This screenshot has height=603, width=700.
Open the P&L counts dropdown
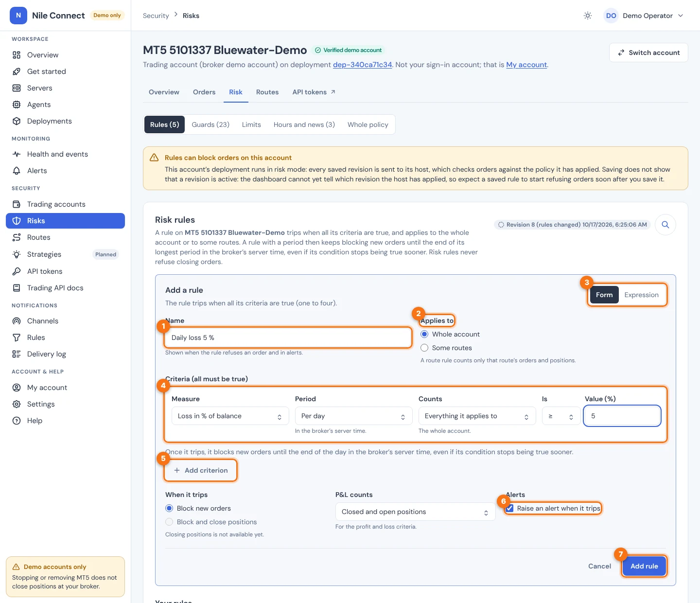(x=416, y=512)
